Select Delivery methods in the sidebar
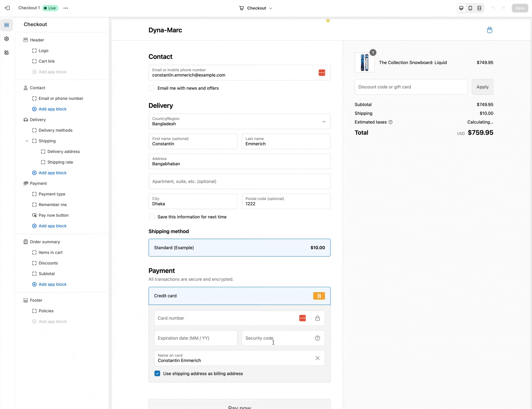532x409 pixels. coord(55,130)
